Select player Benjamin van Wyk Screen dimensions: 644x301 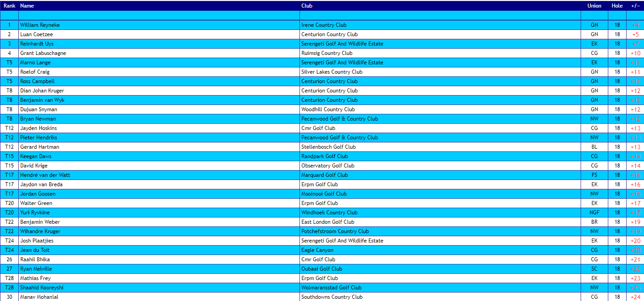click(42, 100)
